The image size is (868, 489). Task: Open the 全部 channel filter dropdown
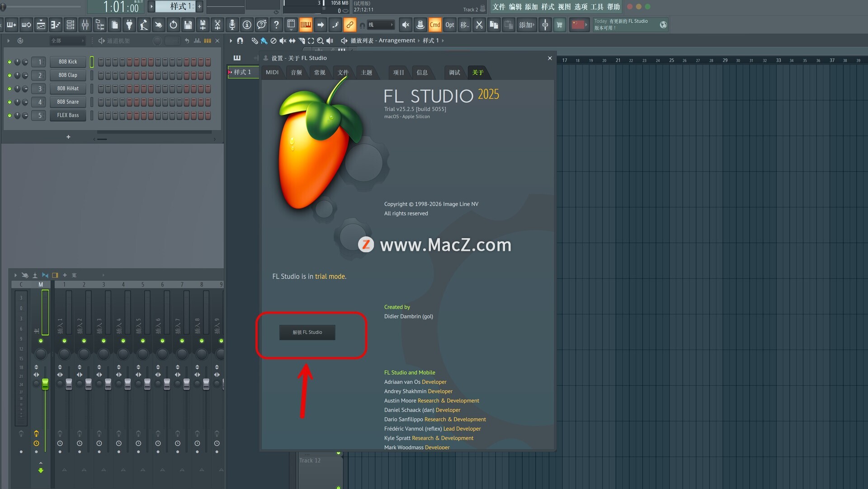pyautogui.click(x=67, y=41)
